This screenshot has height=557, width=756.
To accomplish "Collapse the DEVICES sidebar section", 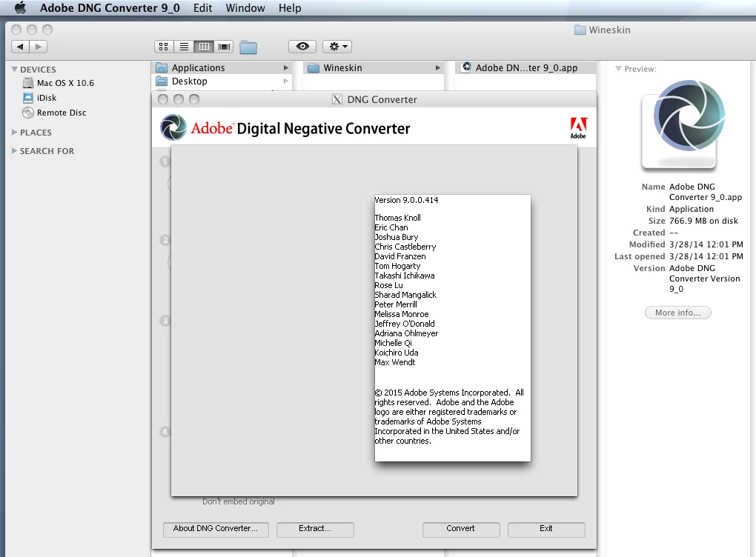I will 15,70.
